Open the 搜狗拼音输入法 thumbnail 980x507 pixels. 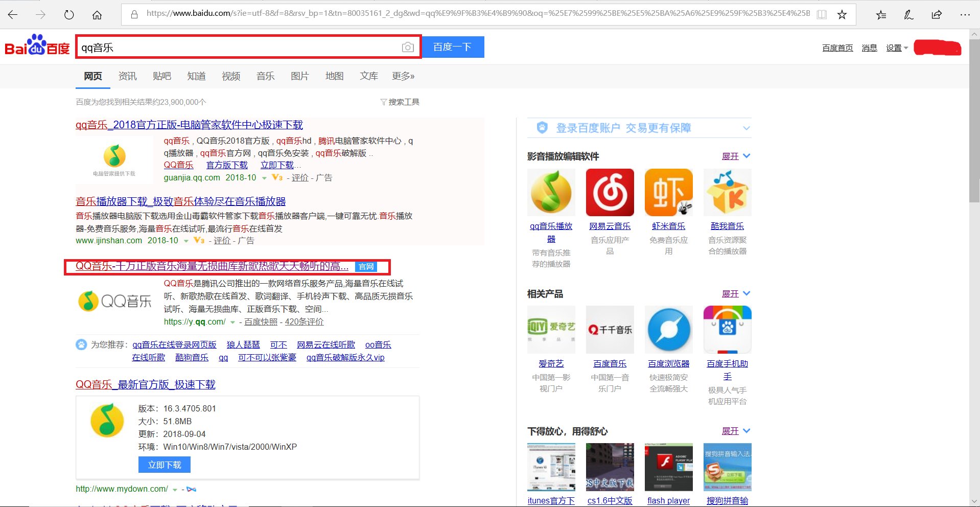727,467
